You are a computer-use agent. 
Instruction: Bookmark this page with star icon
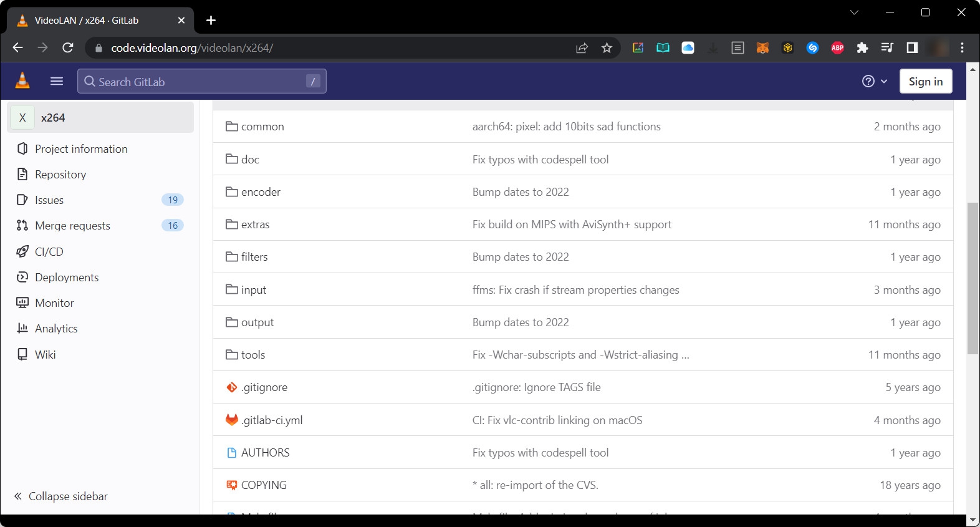pyautogui.click(x=607, y=48)
